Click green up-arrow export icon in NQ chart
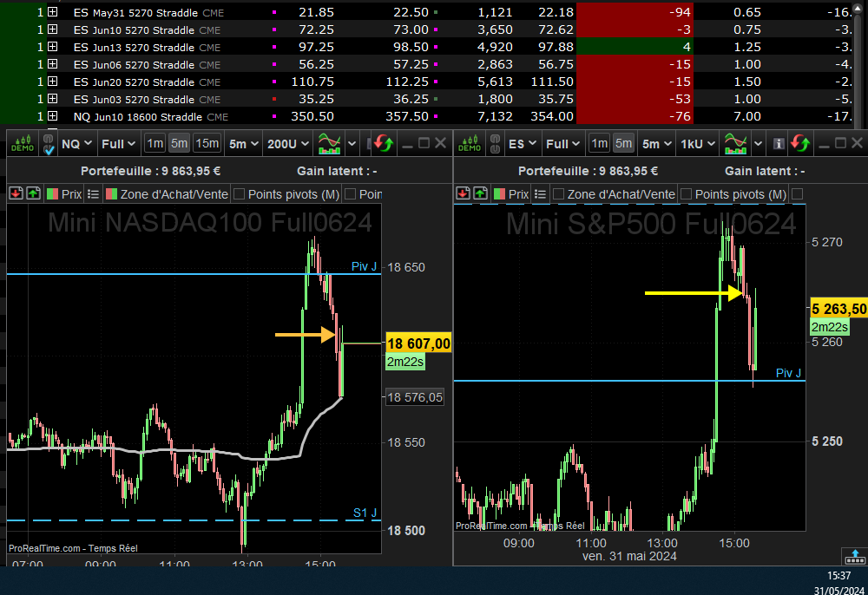 [34, 193]
